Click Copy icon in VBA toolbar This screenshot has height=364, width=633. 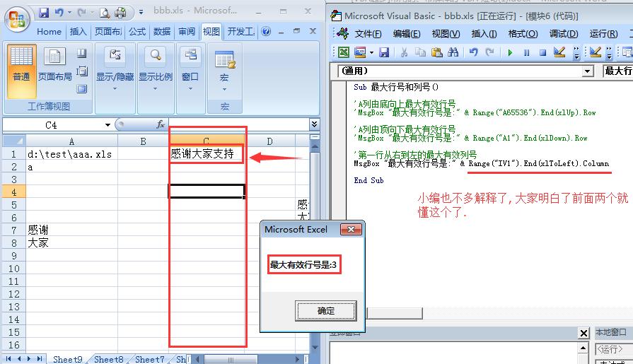coord(420,52)
